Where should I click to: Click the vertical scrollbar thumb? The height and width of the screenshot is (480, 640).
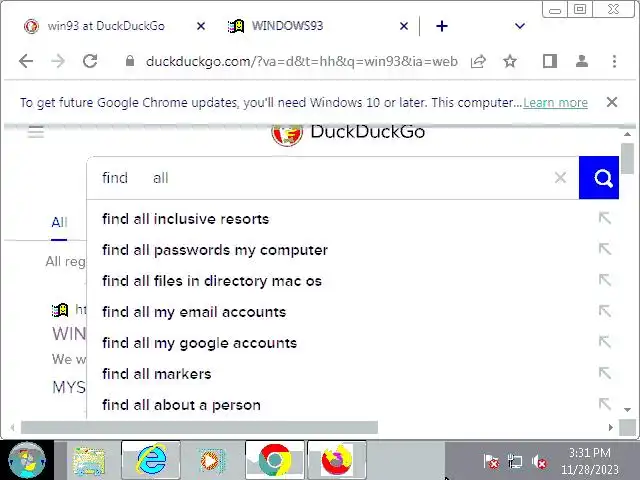pyautogui.click(x=628, y=158)
